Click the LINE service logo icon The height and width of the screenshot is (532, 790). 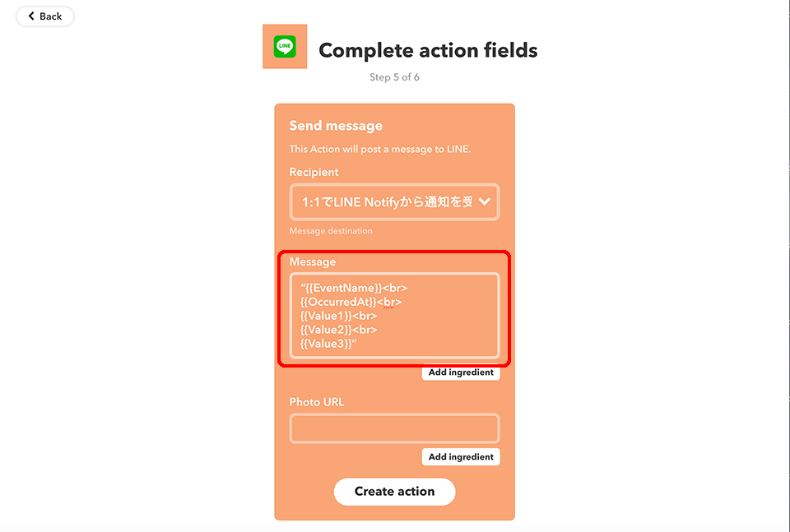[285, 47]
